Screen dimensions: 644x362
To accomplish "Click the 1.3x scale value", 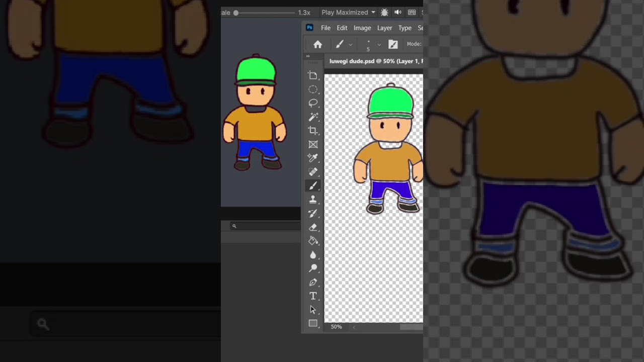I will tap(304, 13).
